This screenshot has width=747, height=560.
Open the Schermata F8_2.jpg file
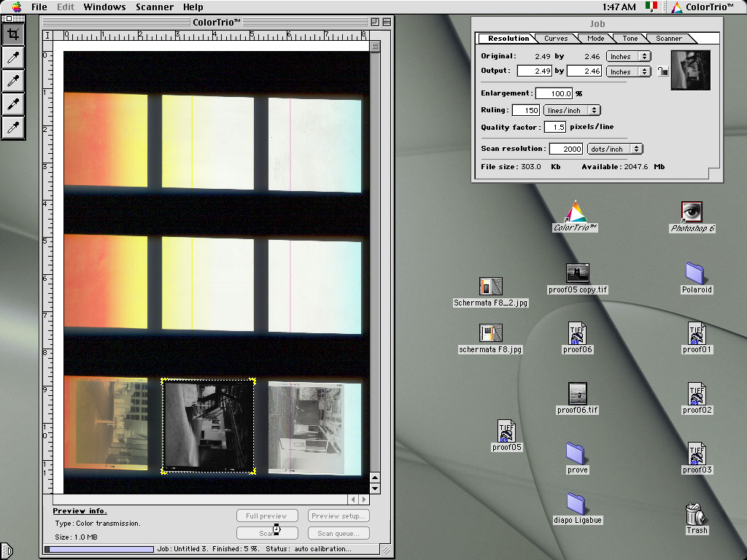[490, 287]
